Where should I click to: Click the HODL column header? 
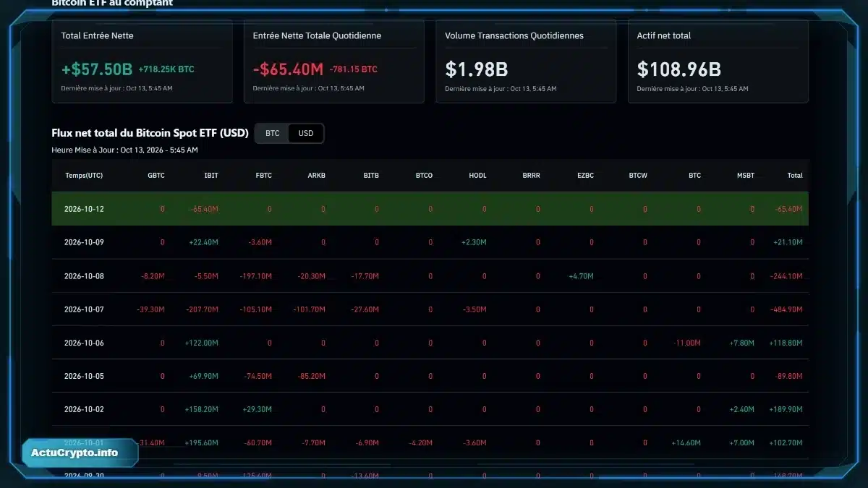point(477,176)
